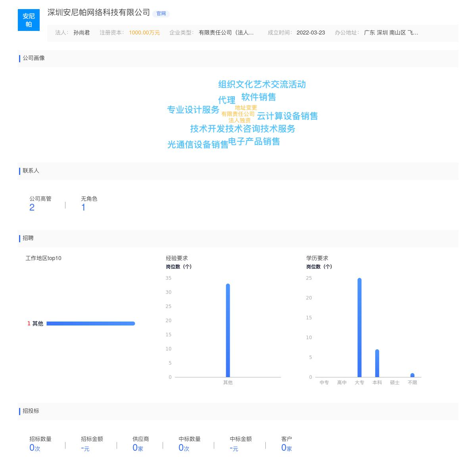Open 招标数量 value 0次
The image size is (476, 471).
(x=35, y=448)
